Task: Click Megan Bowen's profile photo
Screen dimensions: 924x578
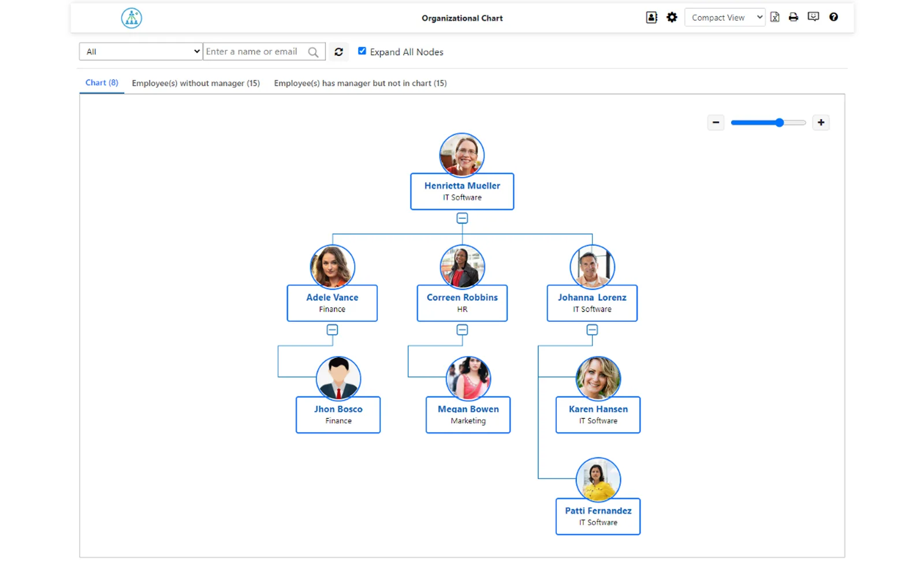Action: (468, 378)
